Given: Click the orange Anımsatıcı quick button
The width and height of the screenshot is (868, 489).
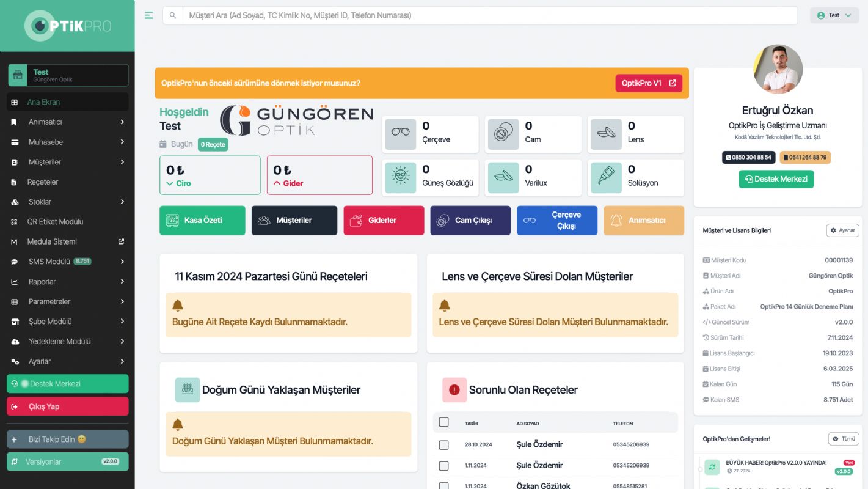Looking at the screenshot, I should click(644, 220).
